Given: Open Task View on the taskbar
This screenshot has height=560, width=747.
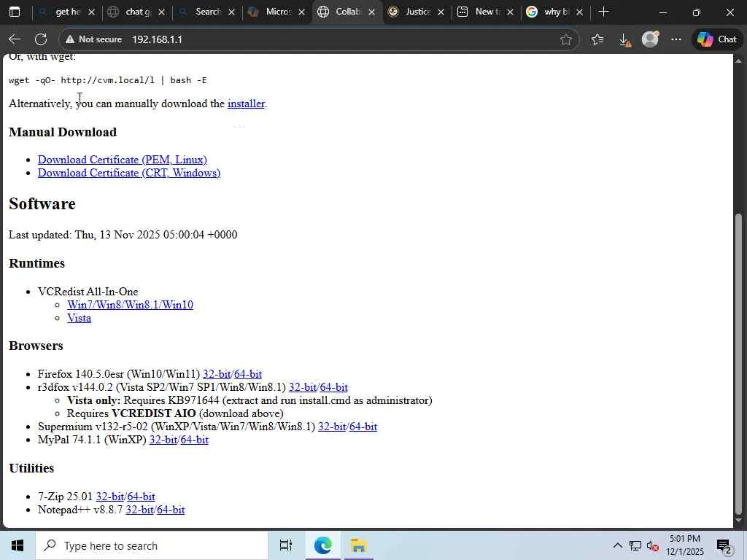Looking at the screenshot, I should [x=285, y=545].
